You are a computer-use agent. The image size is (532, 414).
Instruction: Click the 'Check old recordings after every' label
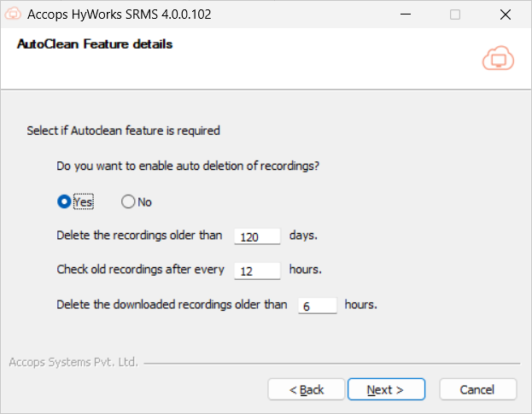140,270
